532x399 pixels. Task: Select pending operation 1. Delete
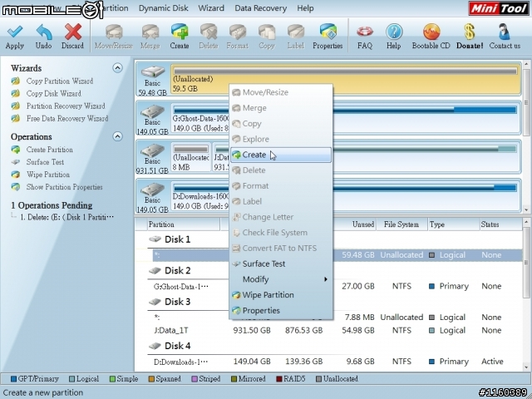tap(66, 217)
